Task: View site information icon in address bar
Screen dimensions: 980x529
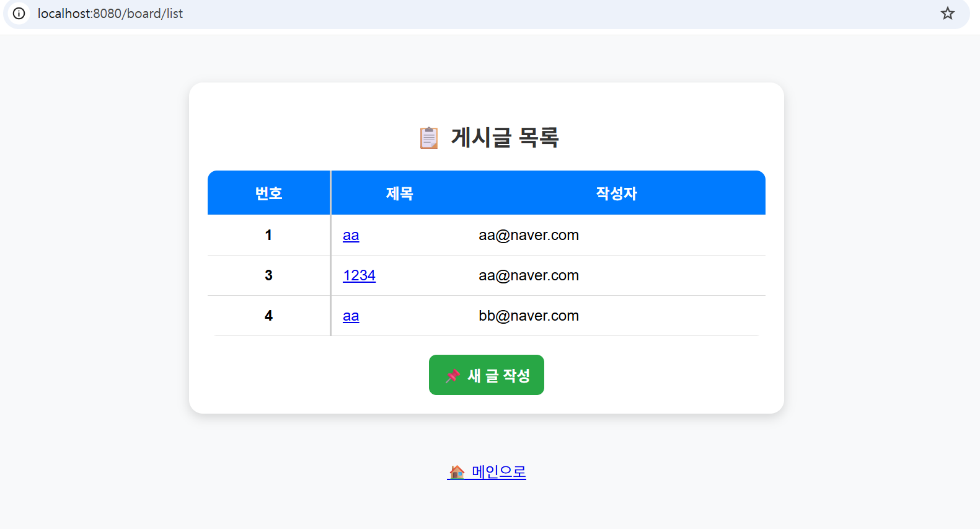Action: click(19, 13)
